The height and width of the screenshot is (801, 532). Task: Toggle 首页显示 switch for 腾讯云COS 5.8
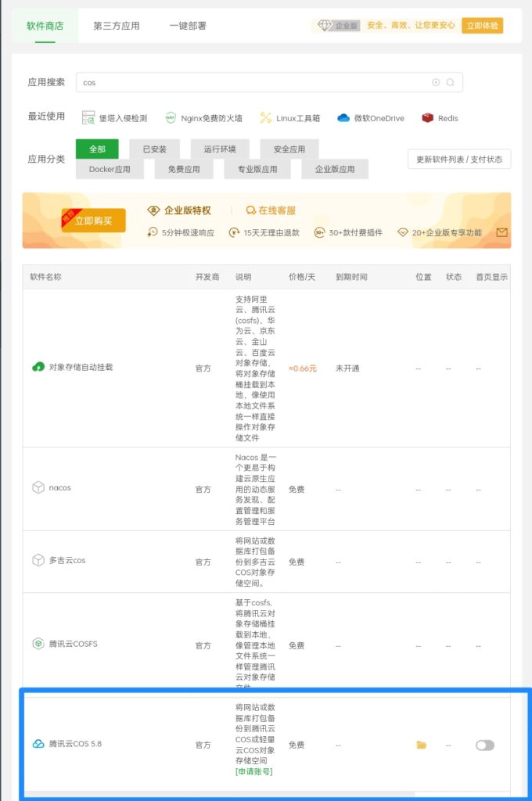tap(485, 745)
